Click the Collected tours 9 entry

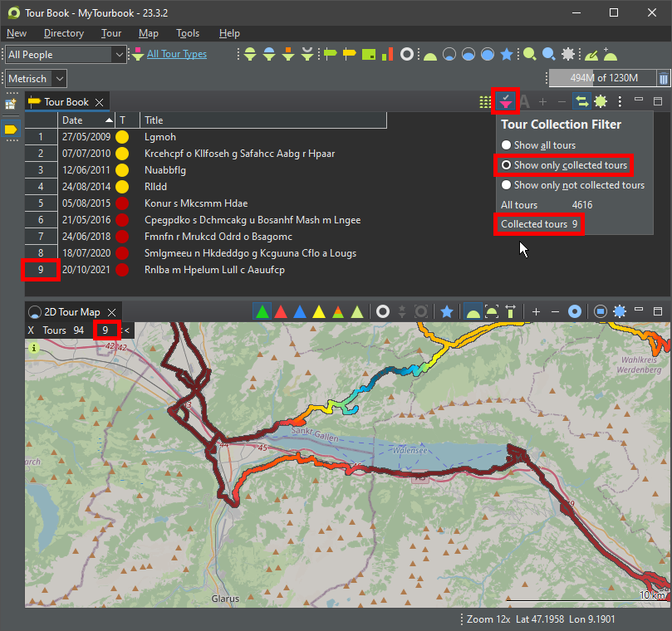(538, 223)
